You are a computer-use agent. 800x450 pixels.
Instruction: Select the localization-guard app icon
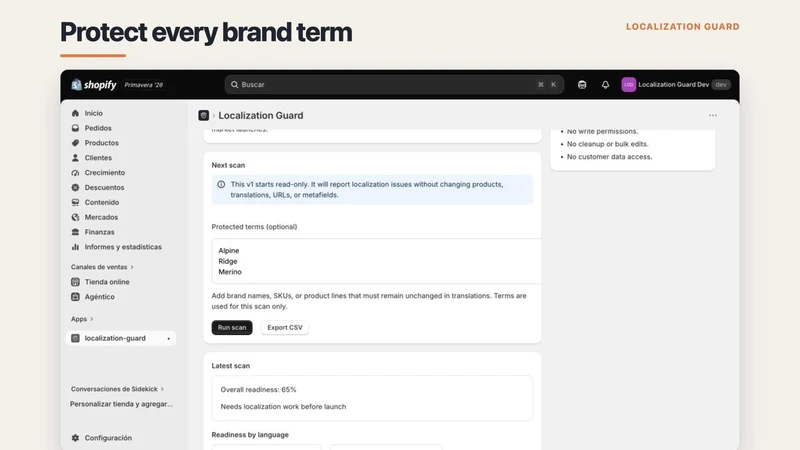point(76,338)
